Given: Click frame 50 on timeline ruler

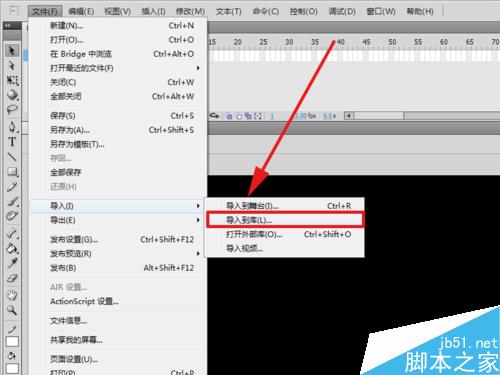Looking at the screenshot, I should pyautogui.click(x=392, y=42).
